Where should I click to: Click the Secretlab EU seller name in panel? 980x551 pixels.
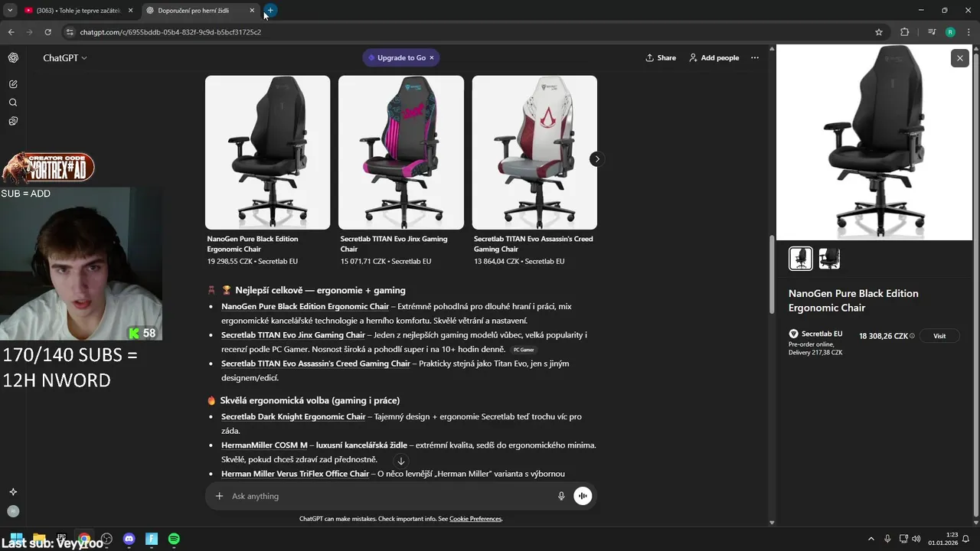[x=822, y=334]
